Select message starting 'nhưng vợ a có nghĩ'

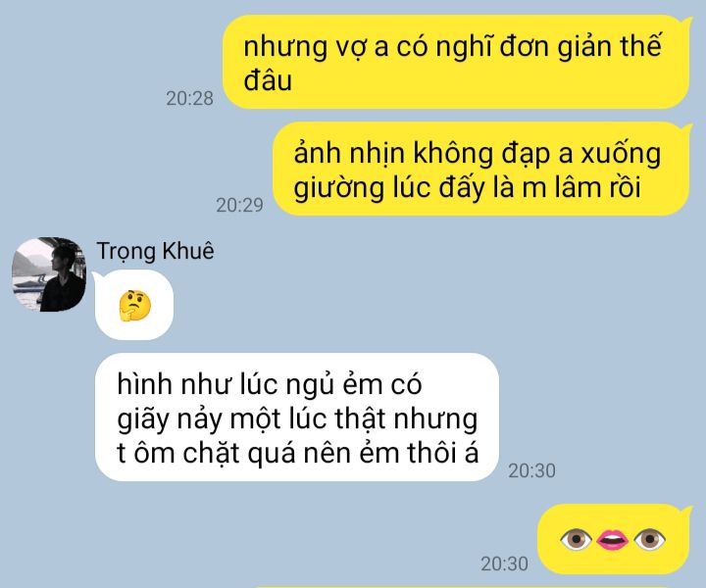[457, 62]
